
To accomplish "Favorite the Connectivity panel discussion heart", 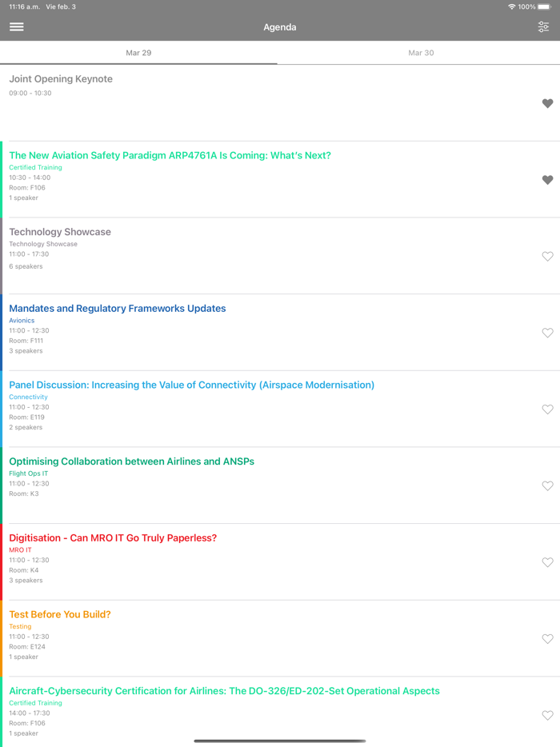I will click(548, 409).
